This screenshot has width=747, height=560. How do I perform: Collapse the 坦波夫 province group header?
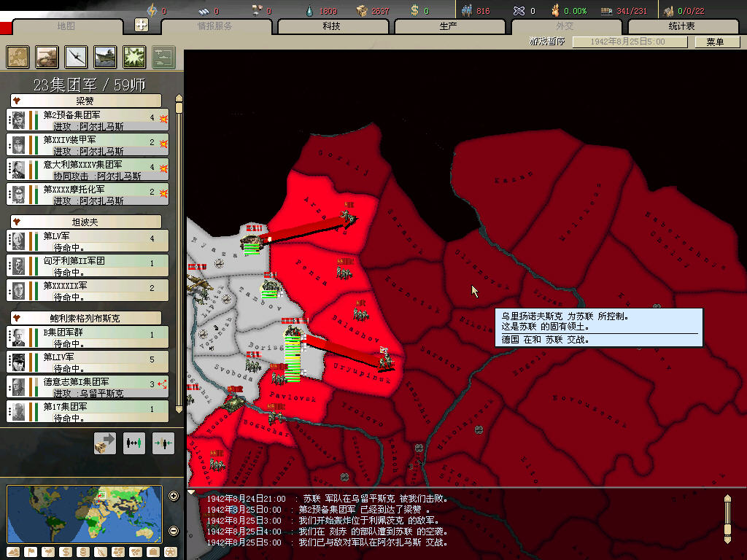pyautogui.click(x=85, y=222)
